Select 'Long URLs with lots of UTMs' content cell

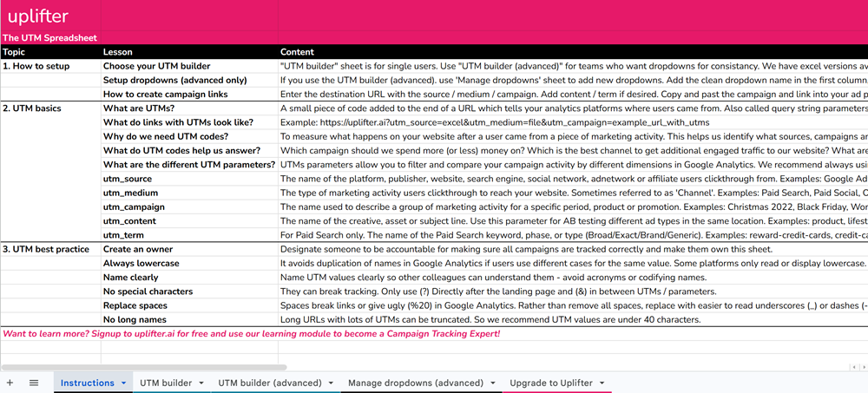pos(573,319)
